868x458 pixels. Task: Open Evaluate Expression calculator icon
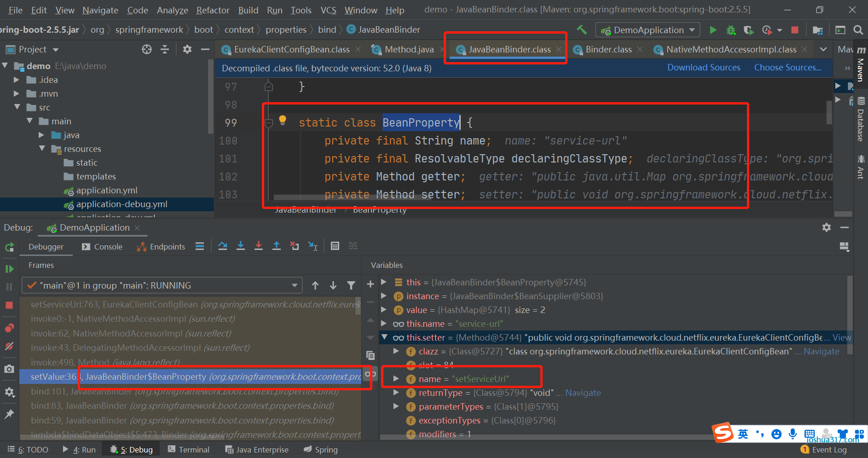click(335, 246)
